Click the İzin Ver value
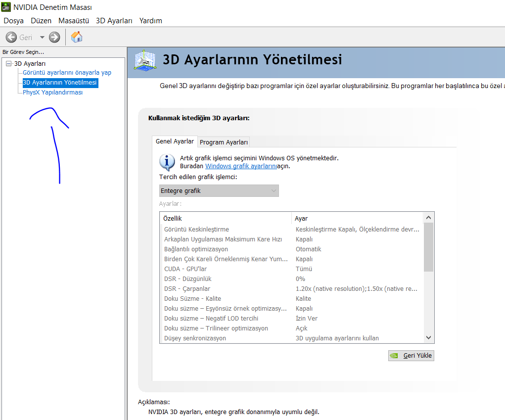505x420 pixels. click(306, 319)
